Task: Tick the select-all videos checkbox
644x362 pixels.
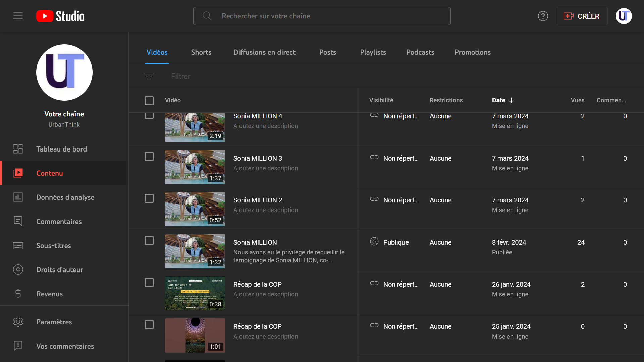Action: 149,101
